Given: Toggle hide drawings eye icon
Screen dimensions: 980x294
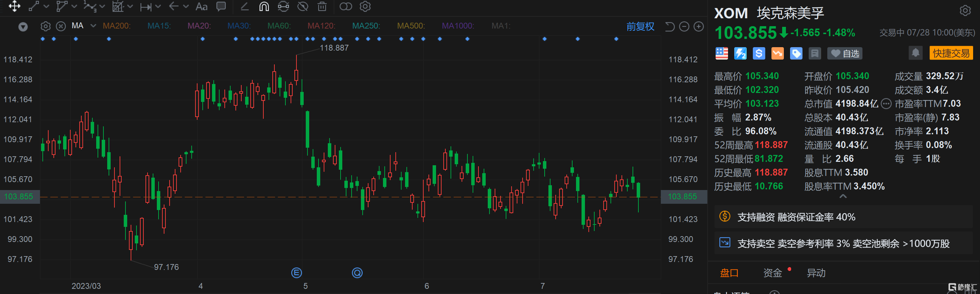Looking at the screenshot, I should [303, 7].
